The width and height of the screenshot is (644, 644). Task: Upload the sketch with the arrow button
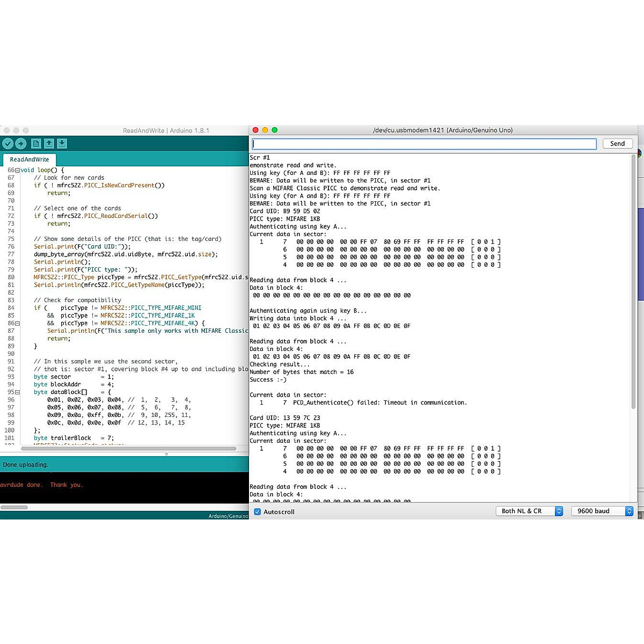[x=21, y=144]
